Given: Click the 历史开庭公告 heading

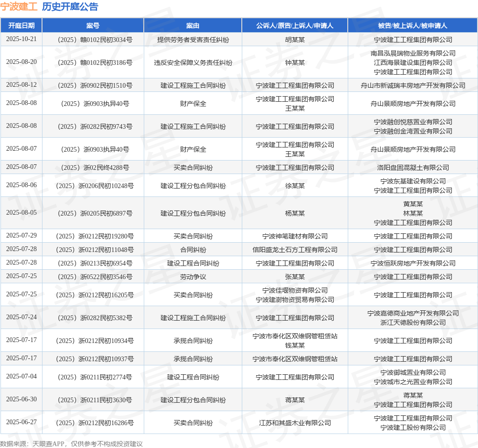Looking at the screenshot, I should point(70,7).
